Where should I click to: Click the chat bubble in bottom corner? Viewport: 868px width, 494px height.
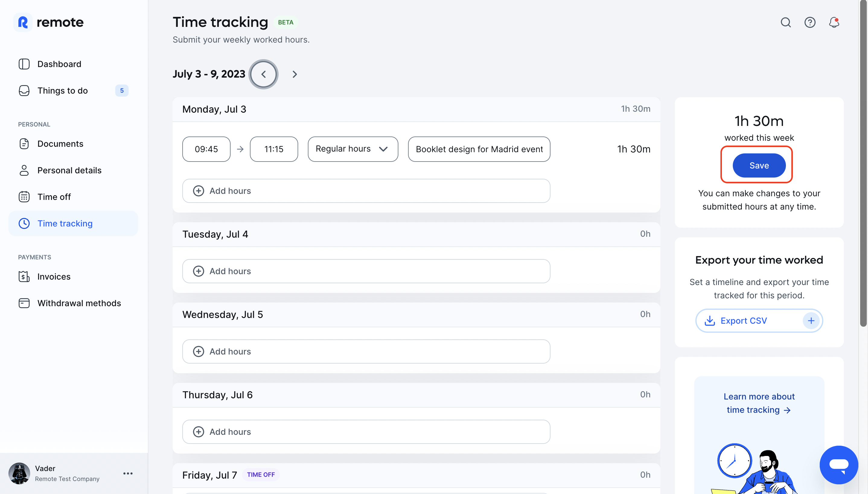click(x=839, y=464)
